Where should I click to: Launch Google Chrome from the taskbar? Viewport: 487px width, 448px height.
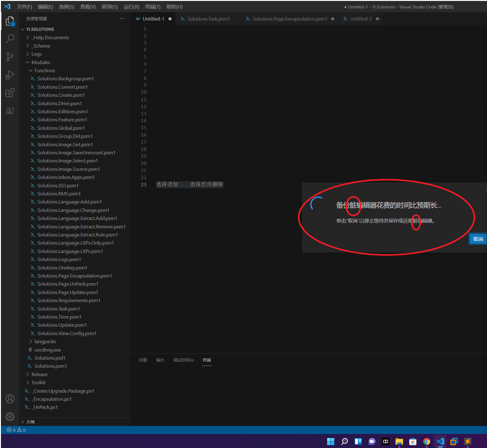(426, 441)
